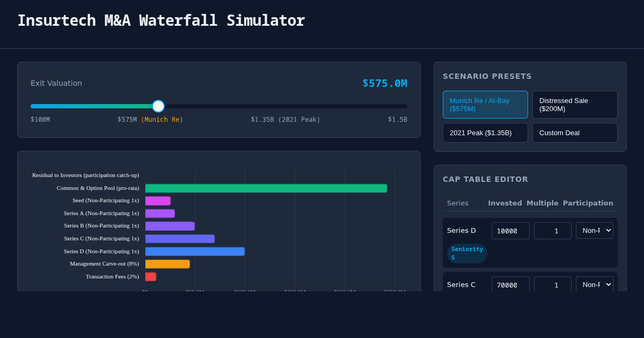Click the blue Series D bar
The width and height of the screenshot is (644, 338).
(195, 251)
